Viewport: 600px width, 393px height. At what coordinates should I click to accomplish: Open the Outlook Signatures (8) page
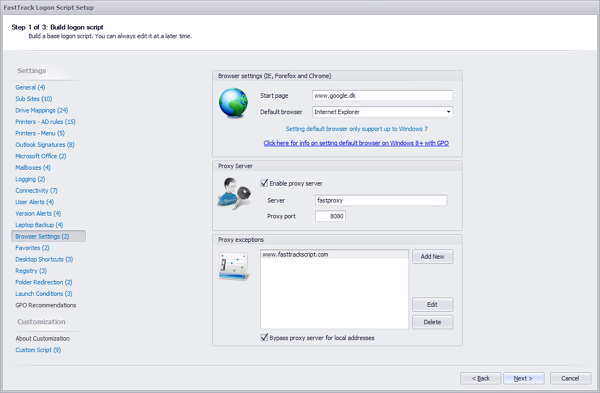tap(45, 145)
